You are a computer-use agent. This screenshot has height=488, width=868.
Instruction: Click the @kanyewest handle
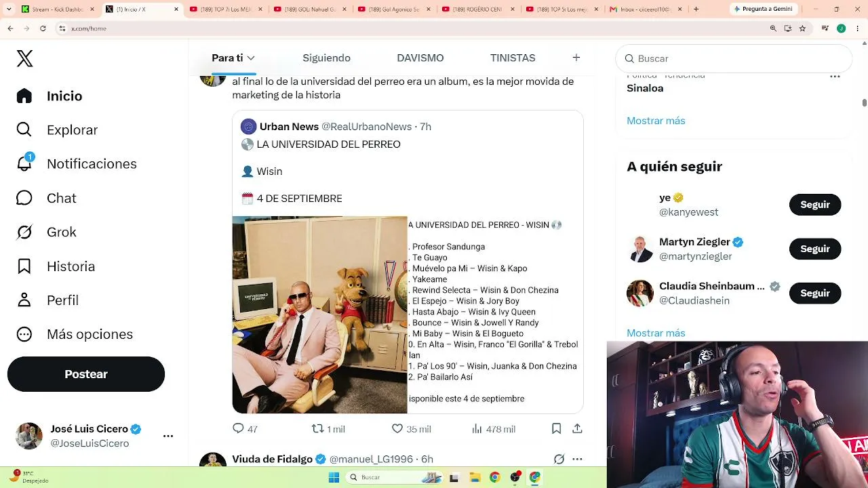click(688, 212)
